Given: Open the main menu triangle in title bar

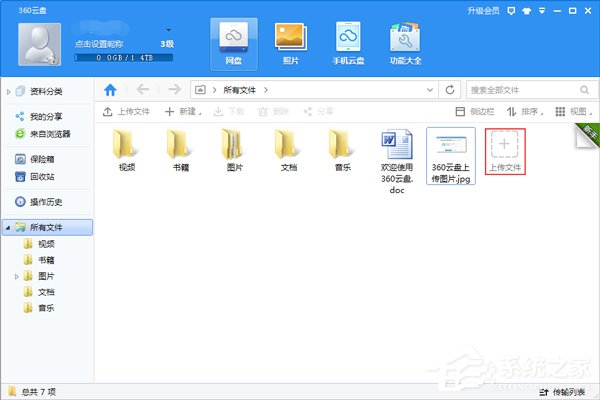Looking at the screenshot, I should point(542,11).
